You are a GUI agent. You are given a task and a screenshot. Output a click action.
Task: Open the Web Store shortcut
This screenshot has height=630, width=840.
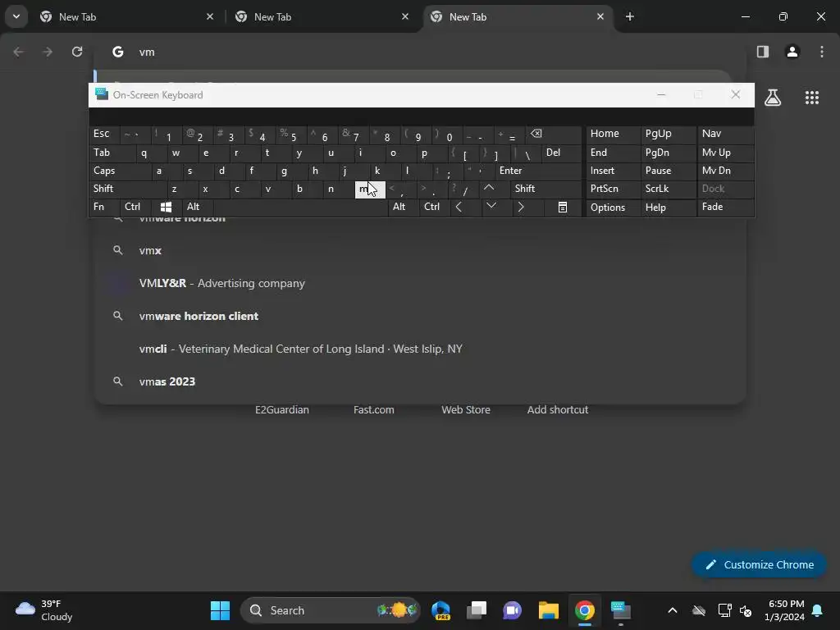[466, 409]
